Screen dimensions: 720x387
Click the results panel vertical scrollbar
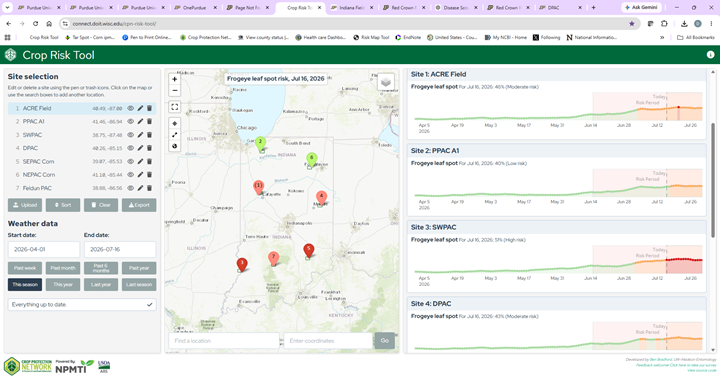(x=713, y=180)
